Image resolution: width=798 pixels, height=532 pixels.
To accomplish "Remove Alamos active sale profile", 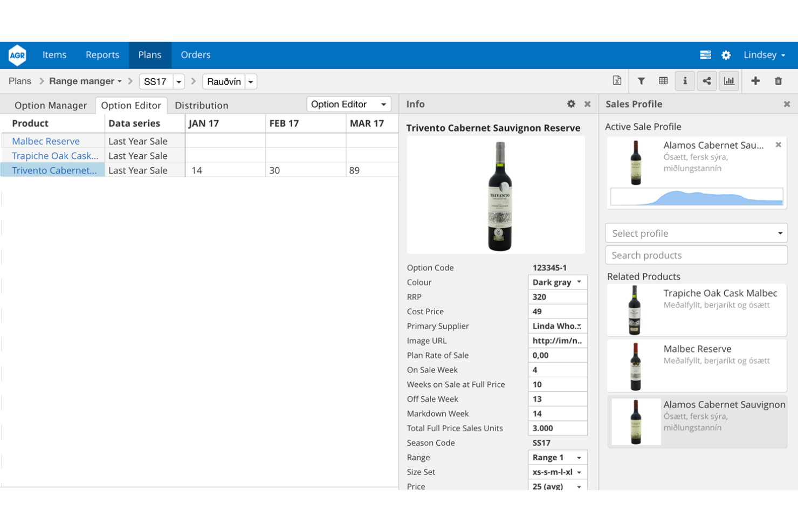I will (779, 144).
